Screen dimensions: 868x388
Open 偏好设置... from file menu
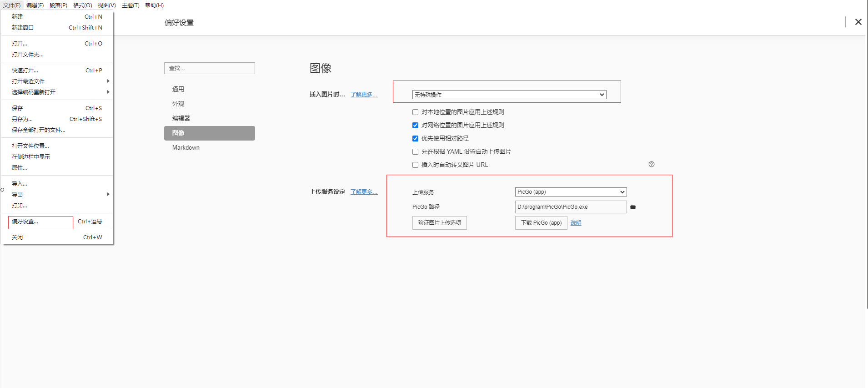click(57, 222)
